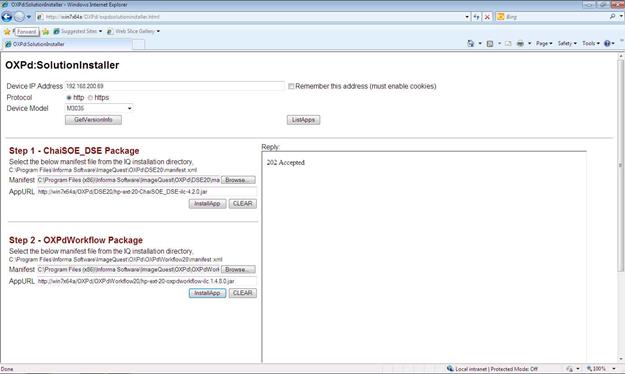Screen dimensions: 625x374
Task: Click the Favorites star icon
Action: click(x=7, y=31)
